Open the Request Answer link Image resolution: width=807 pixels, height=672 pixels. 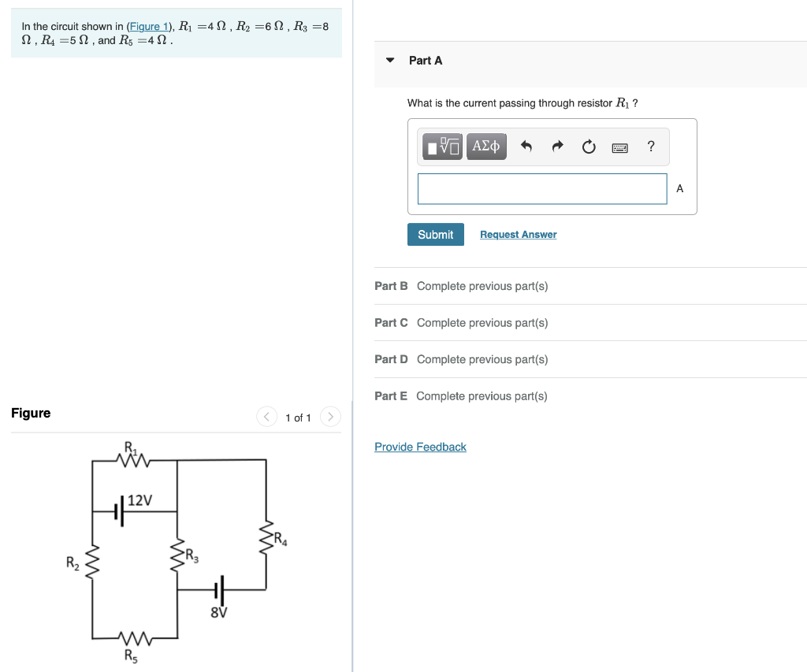[518, 234]
